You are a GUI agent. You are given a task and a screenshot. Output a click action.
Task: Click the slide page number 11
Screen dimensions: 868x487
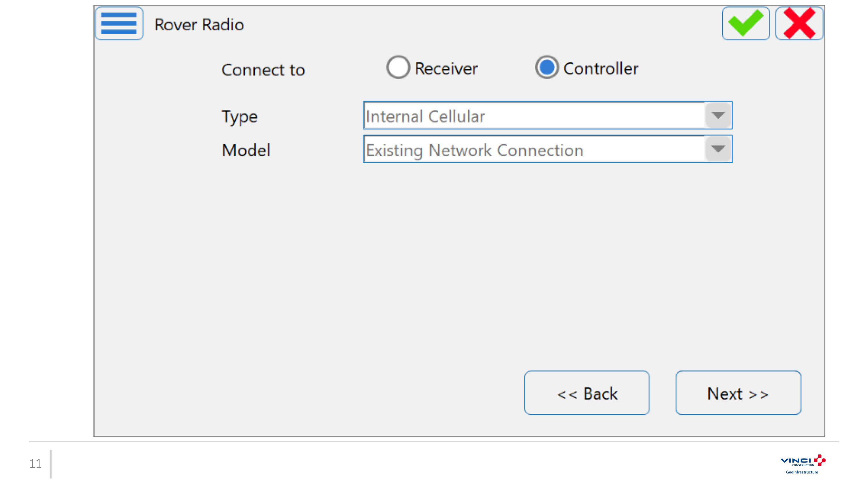(x=35, y=464)
